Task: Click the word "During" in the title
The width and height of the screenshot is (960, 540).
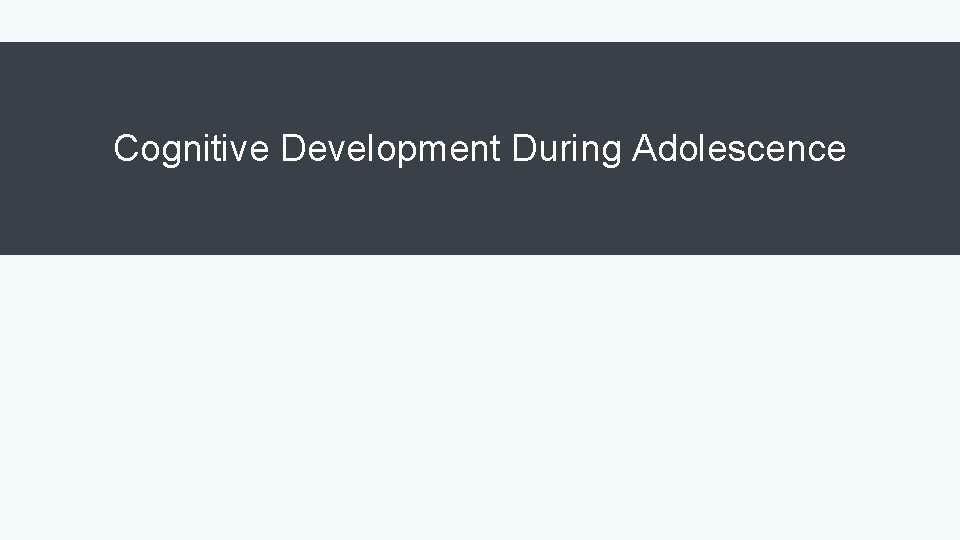Action: 566,149
